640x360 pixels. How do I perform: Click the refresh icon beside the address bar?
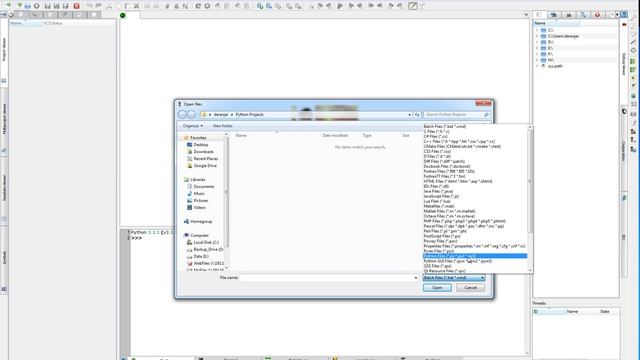pos(417,115)
